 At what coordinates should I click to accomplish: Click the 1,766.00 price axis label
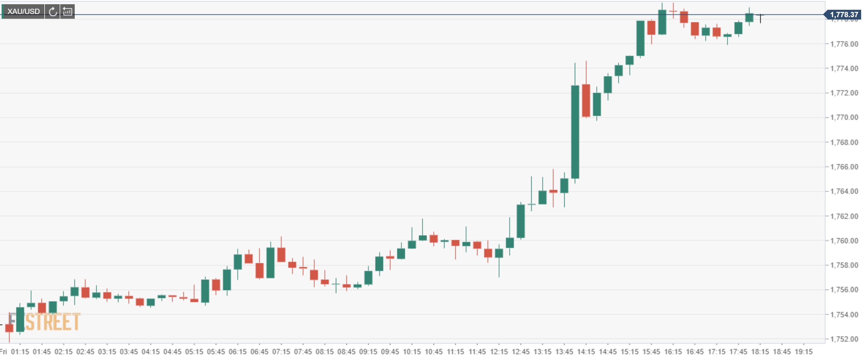844,167
